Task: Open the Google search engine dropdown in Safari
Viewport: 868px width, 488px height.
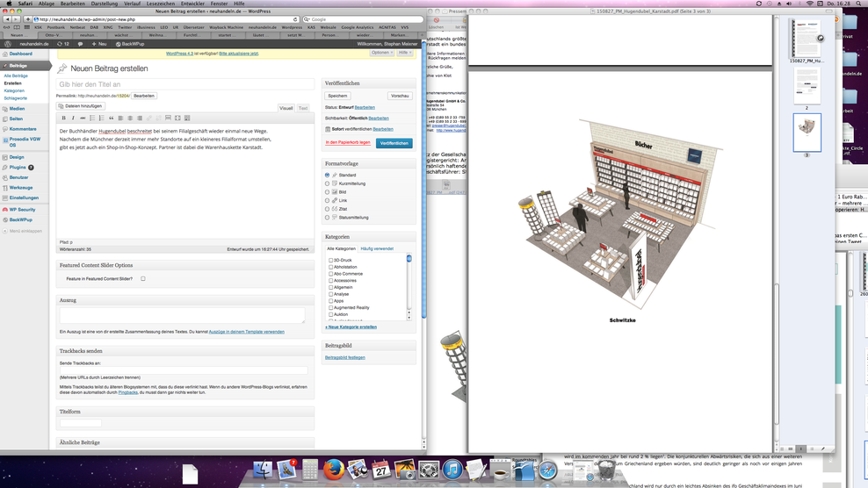Action: pos(307,19)
